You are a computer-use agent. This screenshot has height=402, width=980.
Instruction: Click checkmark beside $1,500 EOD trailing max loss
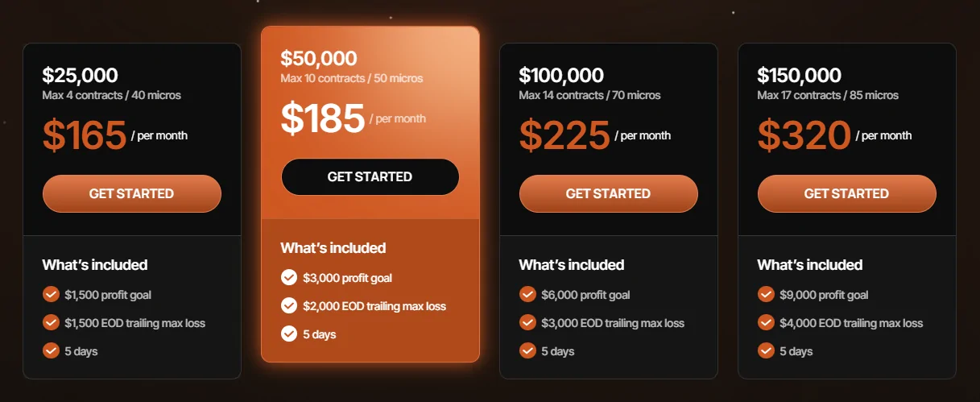(x=51, y=323)
